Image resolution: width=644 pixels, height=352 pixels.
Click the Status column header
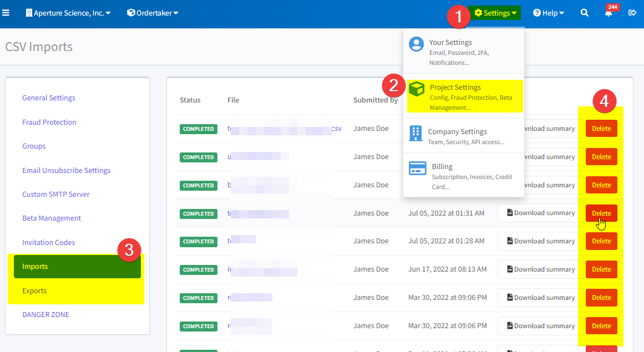tap(190, 100)
